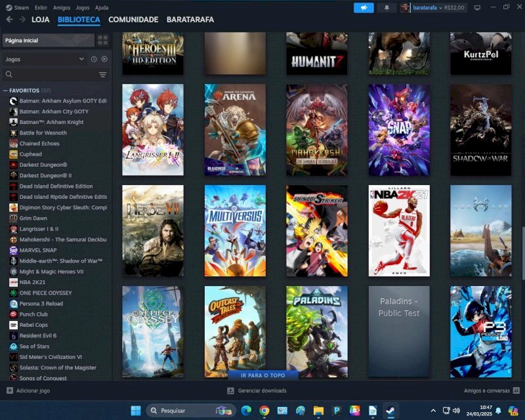Open File Explorer from taskbar
This screenshot has height=420, width=525.
pos(318,410)
